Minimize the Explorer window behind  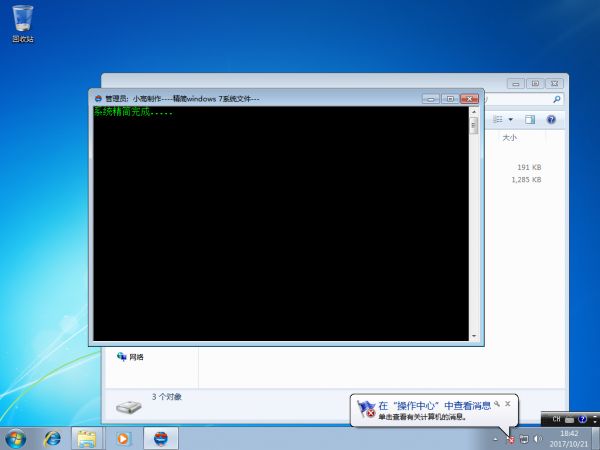516,83
